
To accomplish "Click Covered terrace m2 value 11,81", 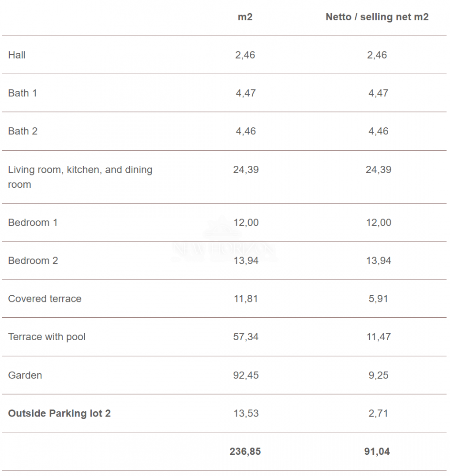I will coord(246,299).
